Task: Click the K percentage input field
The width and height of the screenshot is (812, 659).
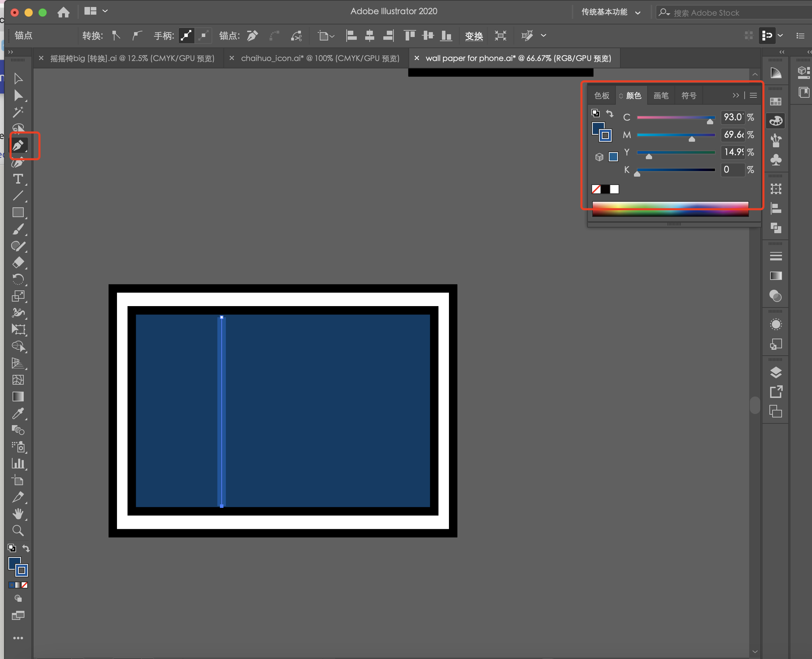Action: coord(732,169)
